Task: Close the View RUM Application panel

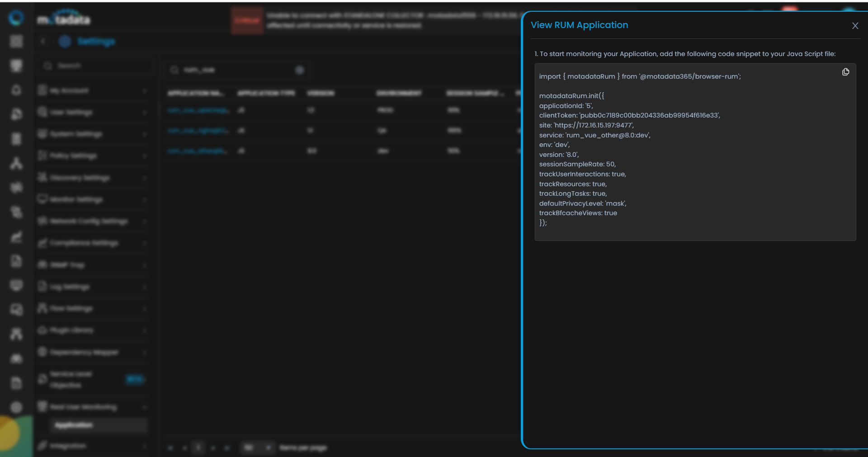Action: pyautogui.click(x=855, y=26)
